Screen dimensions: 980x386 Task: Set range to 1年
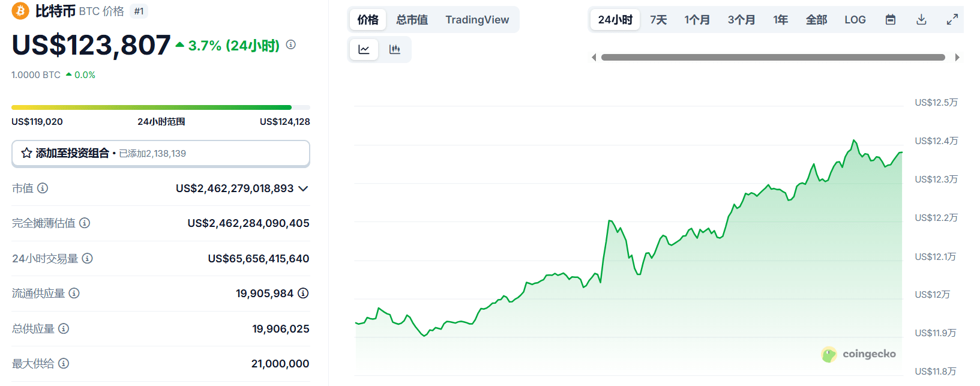point(781,20)
